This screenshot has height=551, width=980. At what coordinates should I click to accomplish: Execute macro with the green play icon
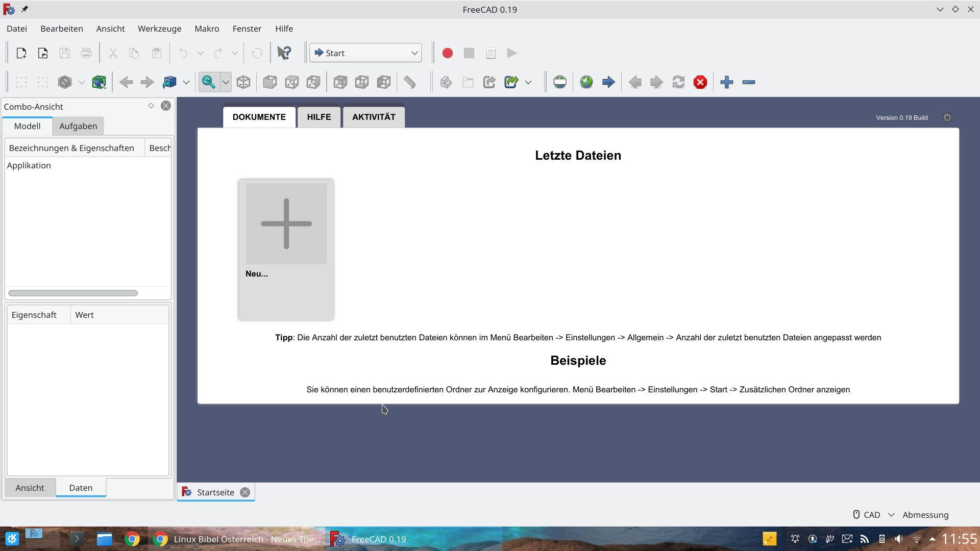tap(511, 53)
